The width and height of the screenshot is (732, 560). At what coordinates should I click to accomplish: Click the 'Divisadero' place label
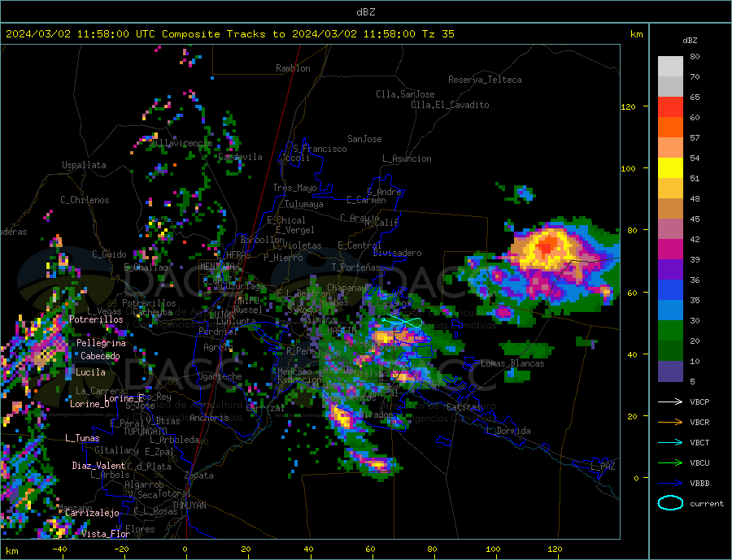coord(397,253)
